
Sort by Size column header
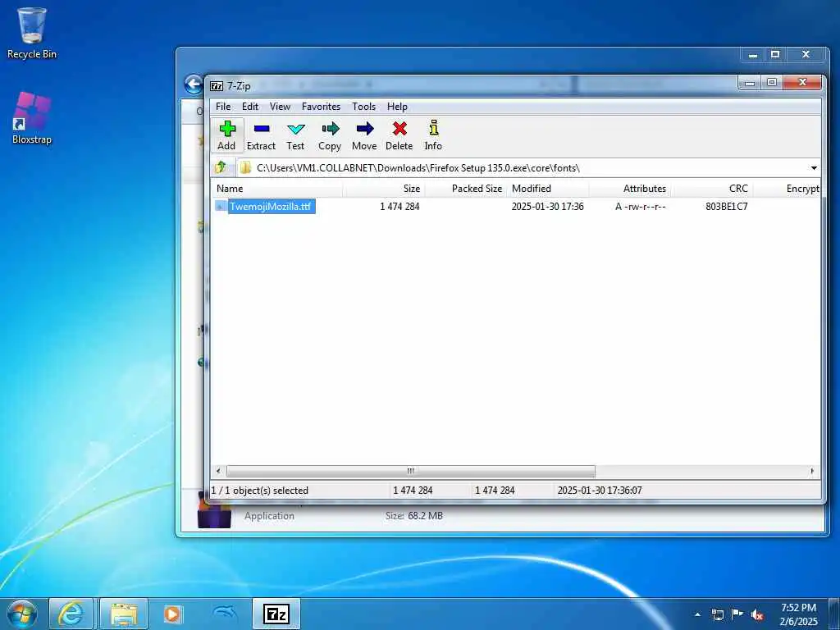(x=384, y=189)
